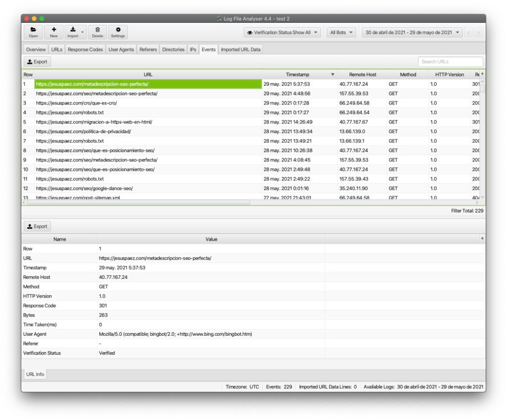The height and width of the screenshot is (420, 507).
Task: Click the Name column header in details
Action: pos(59,239)
